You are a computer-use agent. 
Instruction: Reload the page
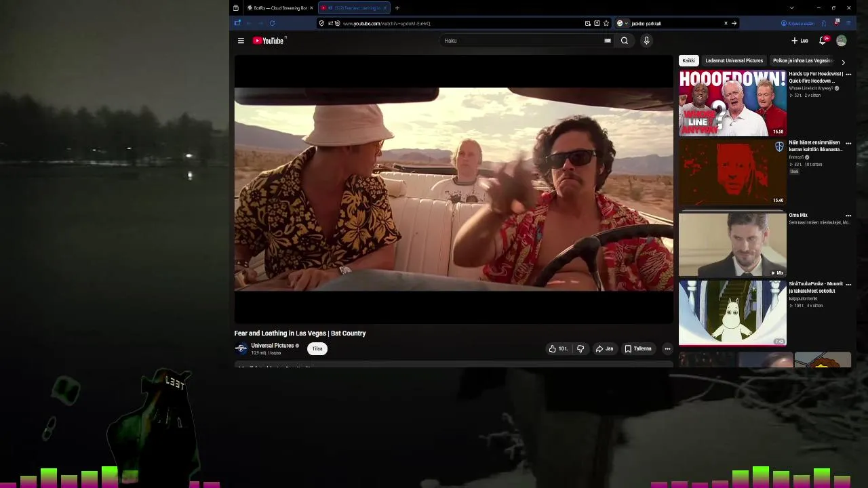coord(272,23)
